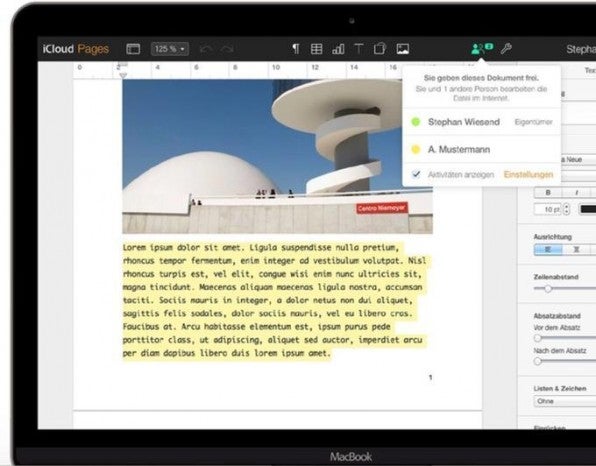Open the 125 % zoom dropdown
Screen dimensions: 596x466
point(170,49)
